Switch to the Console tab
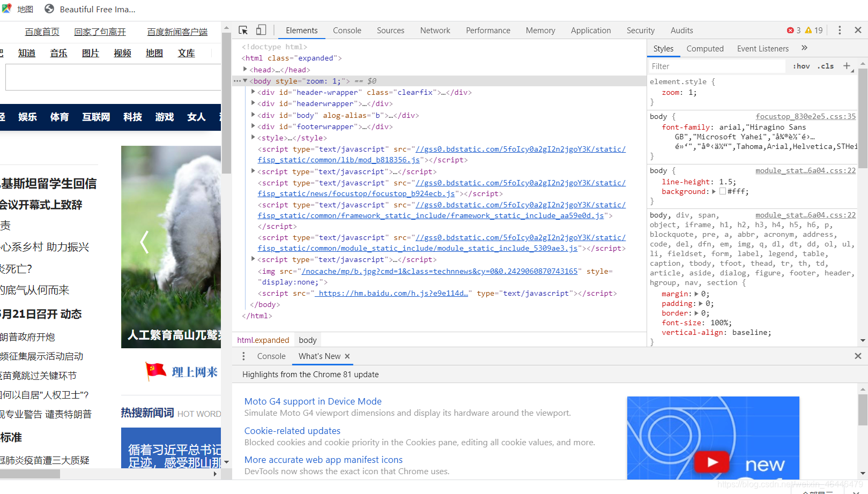The image size is (868, 494). click(347, 31)
